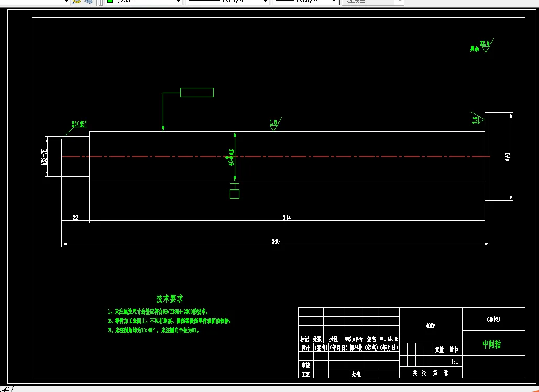Select the 中间轴 part name
539x392 pixels.
click(x=492, y=344)
